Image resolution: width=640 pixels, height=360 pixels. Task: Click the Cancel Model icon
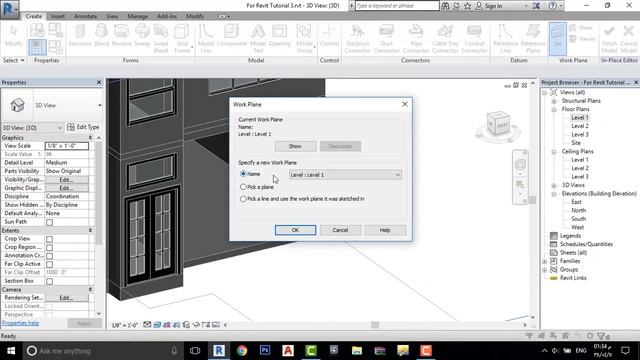click(629, 39)
